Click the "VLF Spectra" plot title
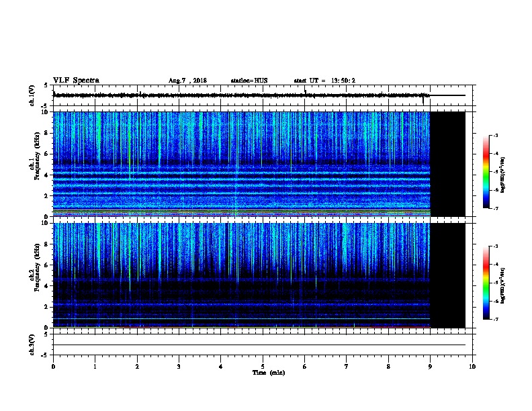The width and height of the screenshot is (532, 411). click(x=76, y=81)
